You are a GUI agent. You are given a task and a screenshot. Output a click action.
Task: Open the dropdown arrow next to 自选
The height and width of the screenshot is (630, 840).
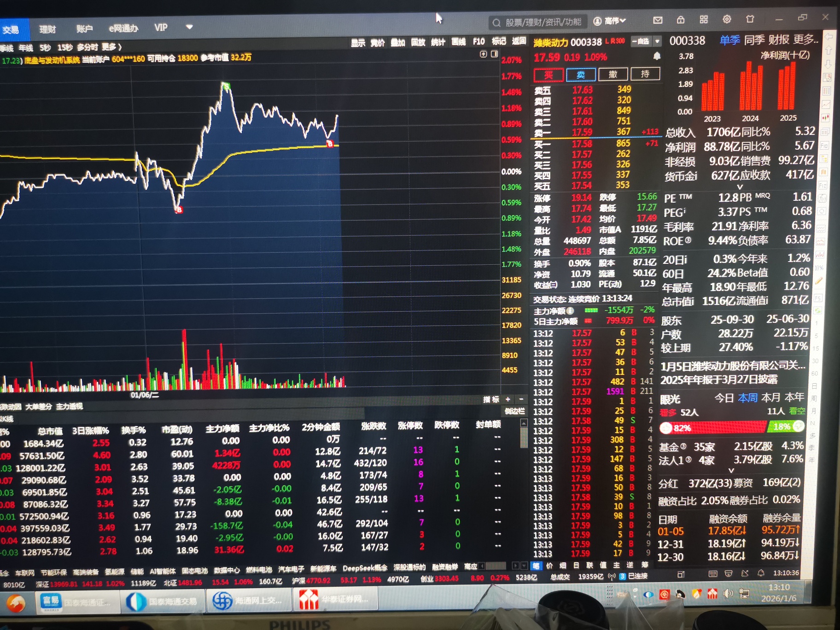657,41
